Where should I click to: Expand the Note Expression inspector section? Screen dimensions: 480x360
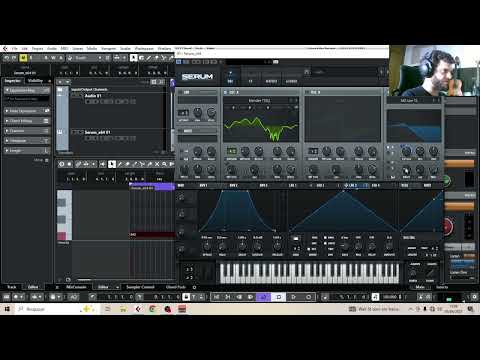27,111
